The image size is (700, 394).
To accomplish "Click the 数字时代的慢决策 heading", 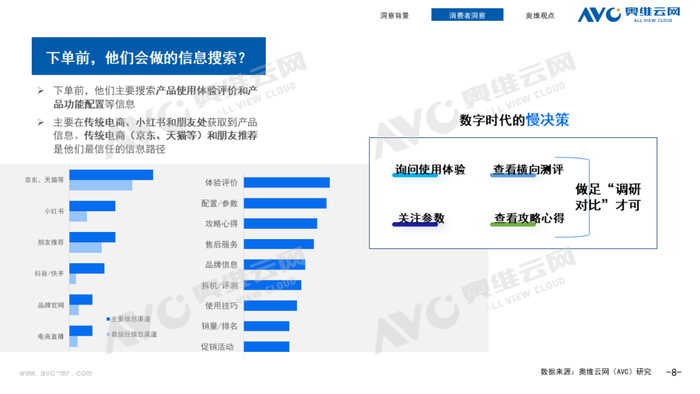I will click(x=514, y=120).
